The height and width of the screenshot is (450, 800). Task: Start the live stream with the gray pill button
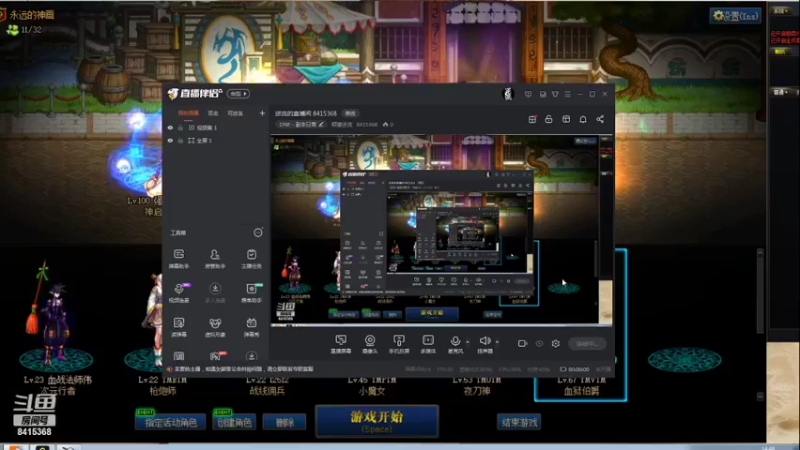(587, 343)
